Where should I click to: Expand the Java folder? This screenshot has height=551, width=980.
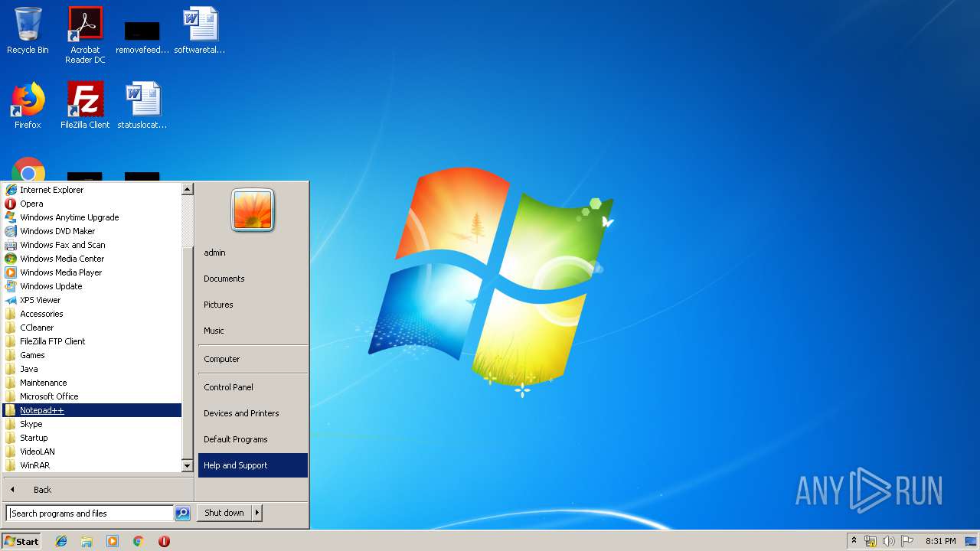click(92, 369)
